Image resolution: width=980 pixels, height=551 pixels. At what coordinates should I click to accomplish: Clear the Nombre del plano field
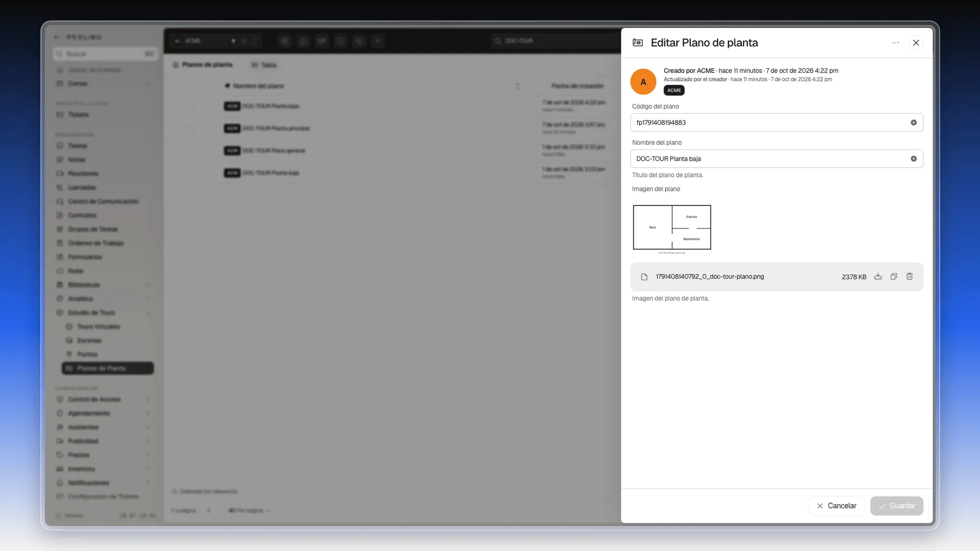914,159
